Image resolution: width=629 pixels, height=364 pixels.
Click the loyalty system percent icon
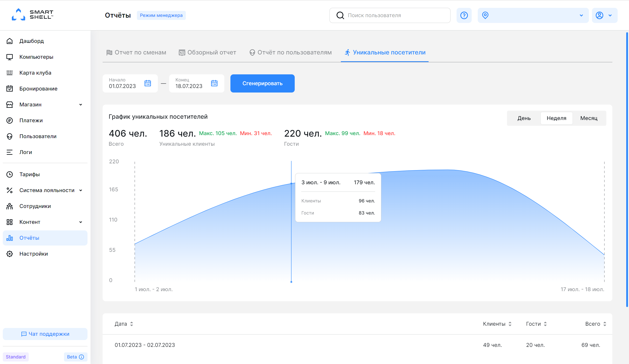10,190
